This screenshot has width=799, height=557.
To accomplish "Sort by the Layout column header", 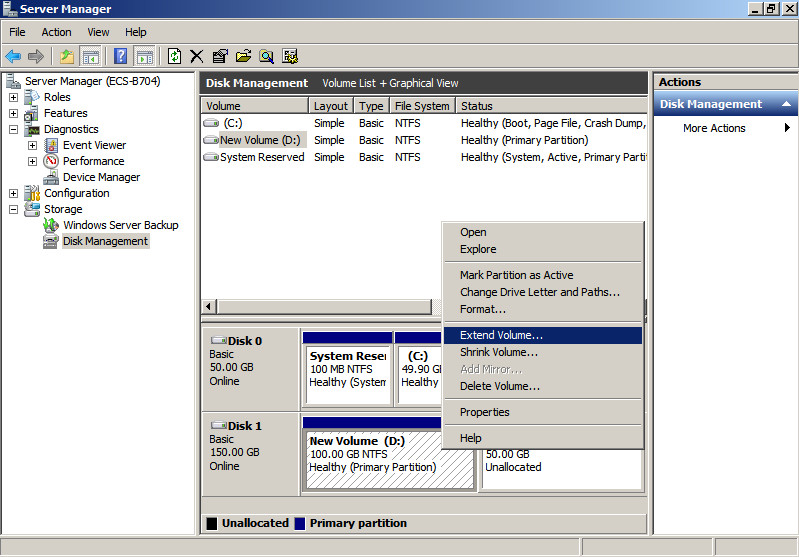I will tap(331, 106).
